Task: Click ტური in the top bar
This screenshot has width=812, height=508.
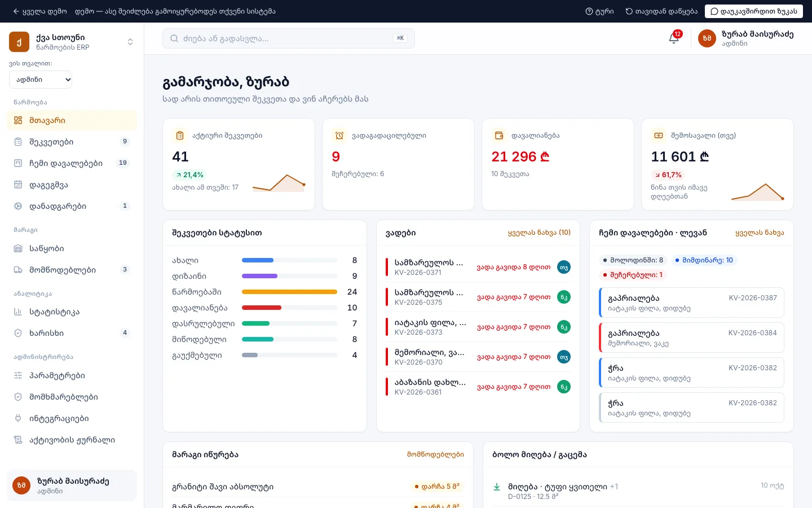Action: [599, 11]
